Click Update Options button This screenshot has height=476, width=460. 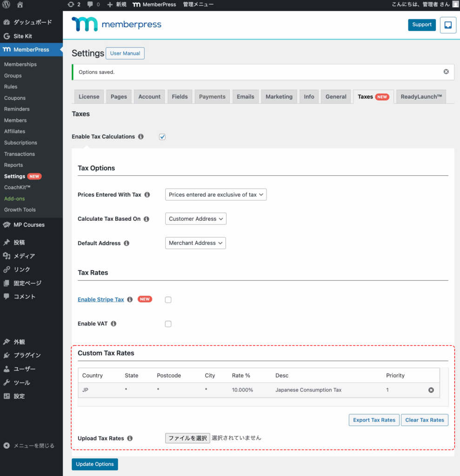point(95,464)
